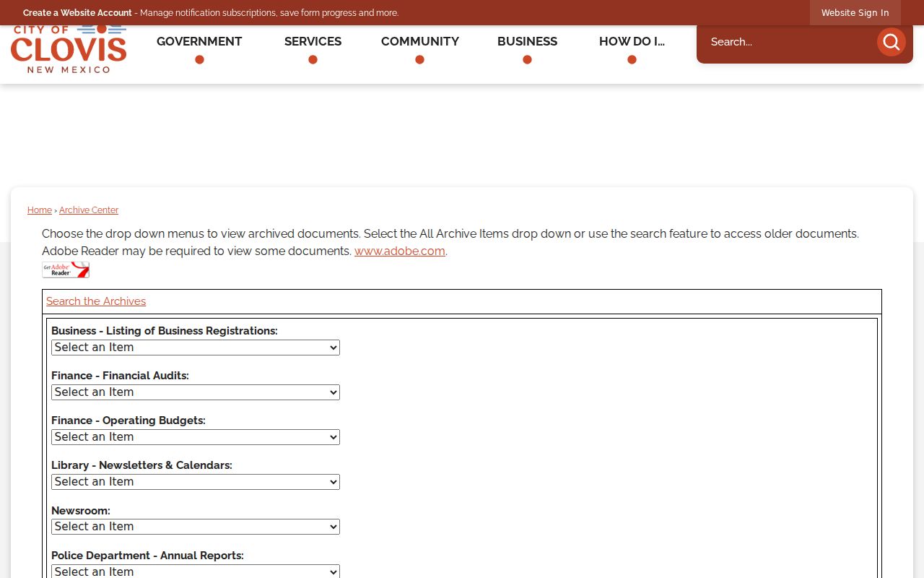Viewport: 924px width, 578px height.
Task: Click the Get Adobe Reader badge
Action: [x=66, y=270]
